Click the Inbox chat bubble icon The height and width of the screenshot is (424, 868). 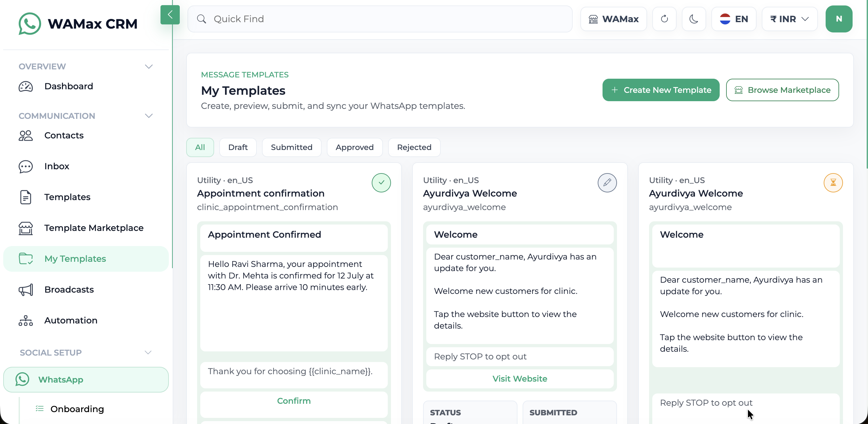[26, 166]
